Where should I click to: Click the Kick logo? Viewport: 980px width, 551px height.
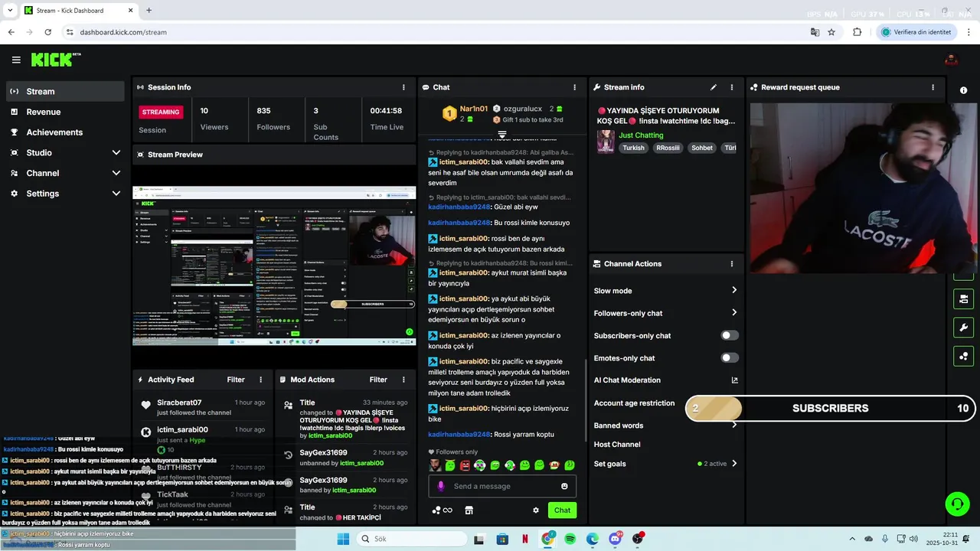[x=56, y=60]
